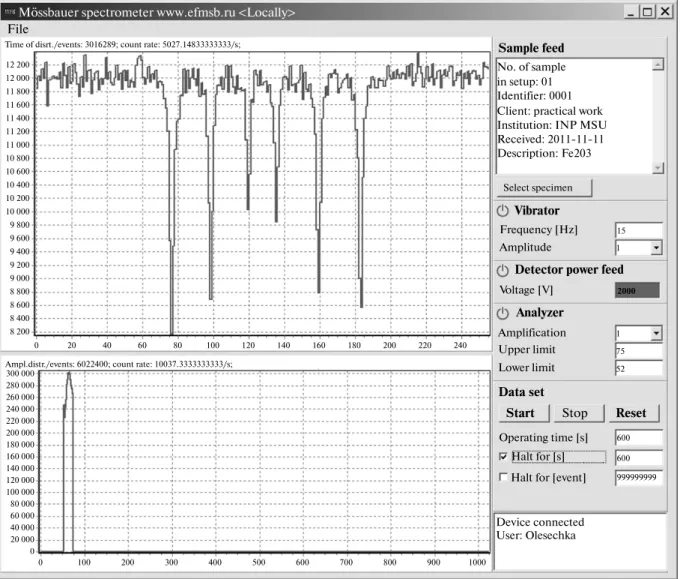Close the Mössbauer spectrometer window
Image resolution: width=680 pixels, height=579 pixels.
(664, 12)
